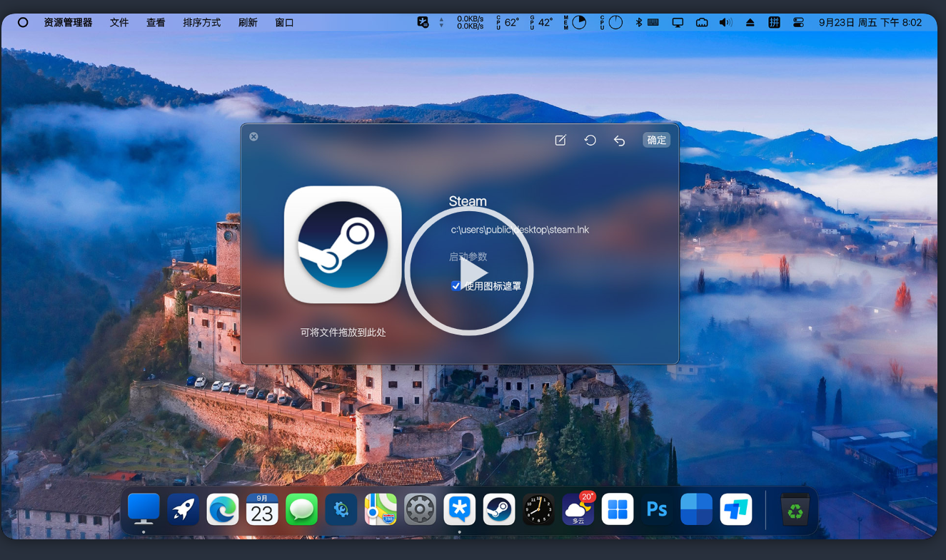Launch Photoshop from the dock

tap(657, 510)
